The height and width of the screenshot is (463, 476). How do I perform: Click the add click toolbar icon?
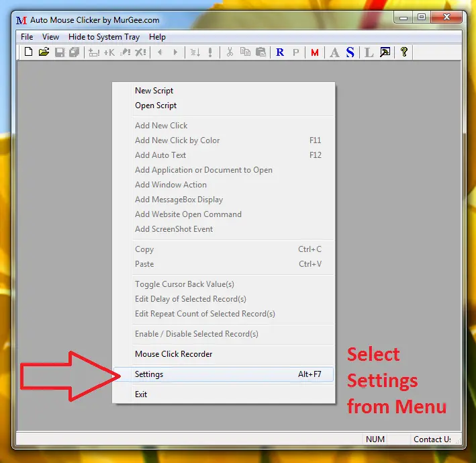coord(94,52)
